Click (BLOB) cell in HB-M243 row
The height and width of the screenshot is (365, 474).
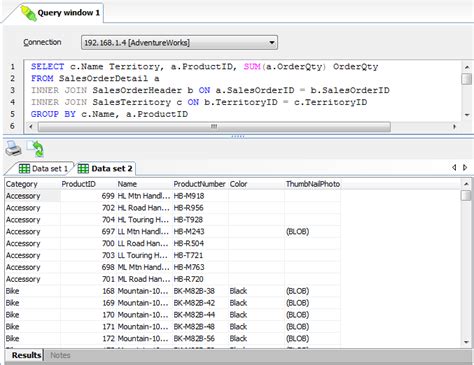pos(313,232)
